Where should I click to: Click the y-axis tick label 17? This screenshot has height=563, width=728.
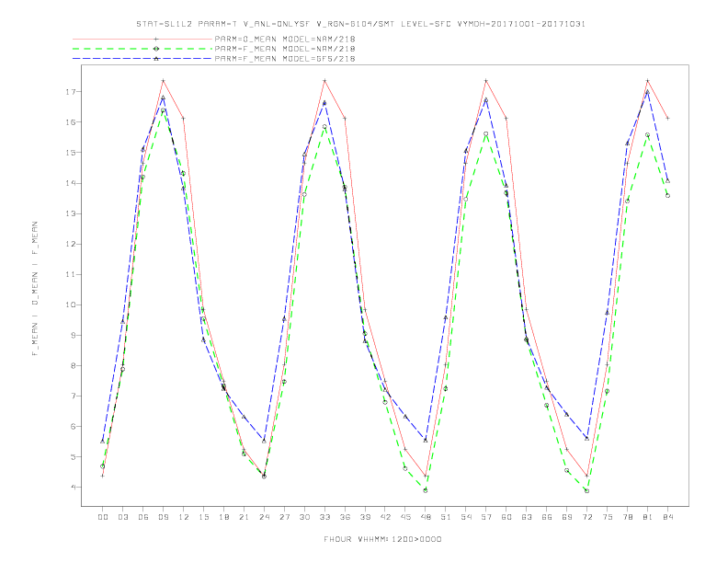point(70,92)
